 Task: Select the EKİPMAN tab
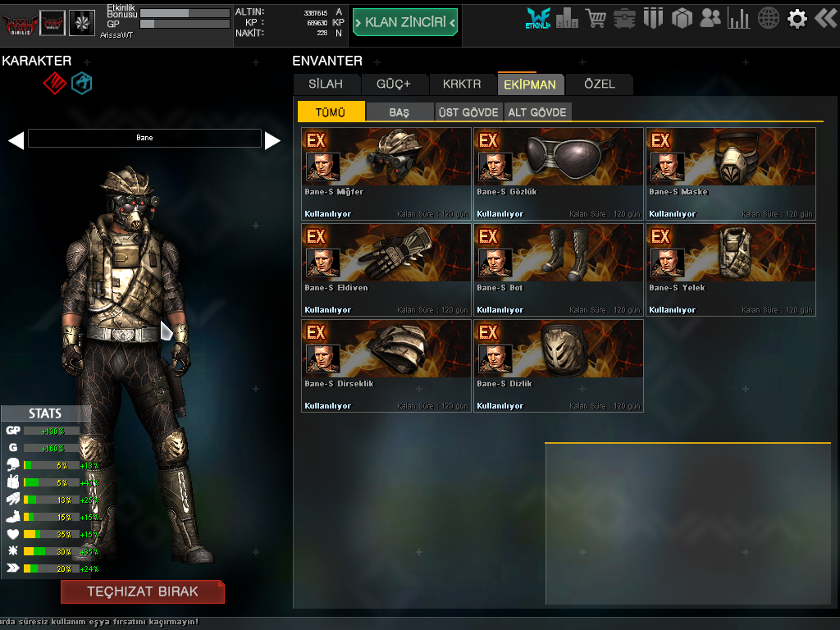[530, 84]
